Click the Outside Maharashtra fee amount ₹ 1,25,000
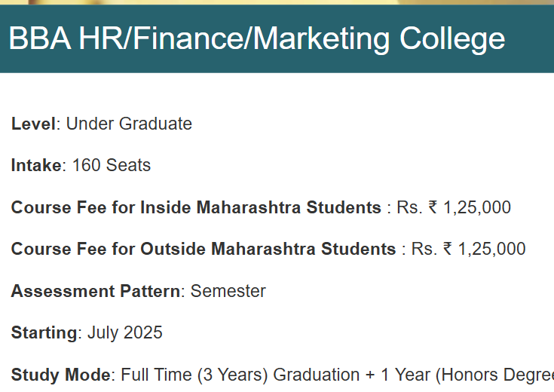This screenshot has width=554, height=392. pos(484,249)
